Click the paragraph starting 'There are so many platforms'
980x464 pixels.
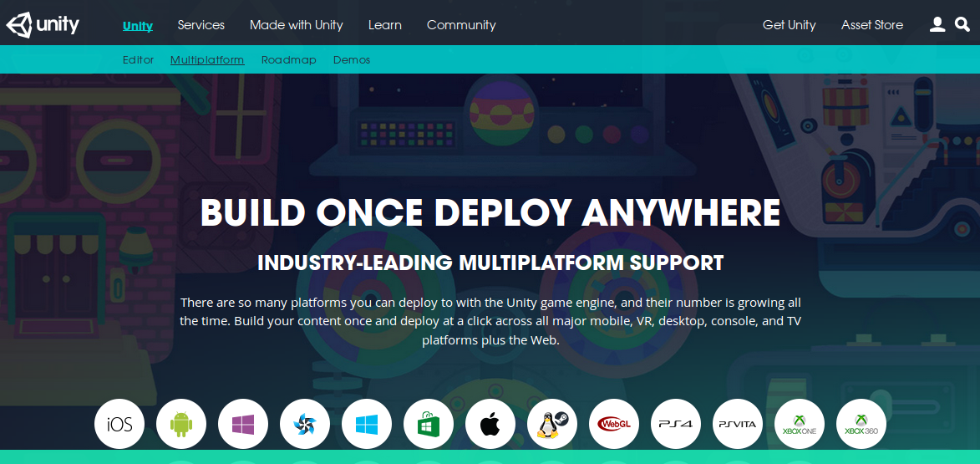pyautogui.click(x=490, y=321)
